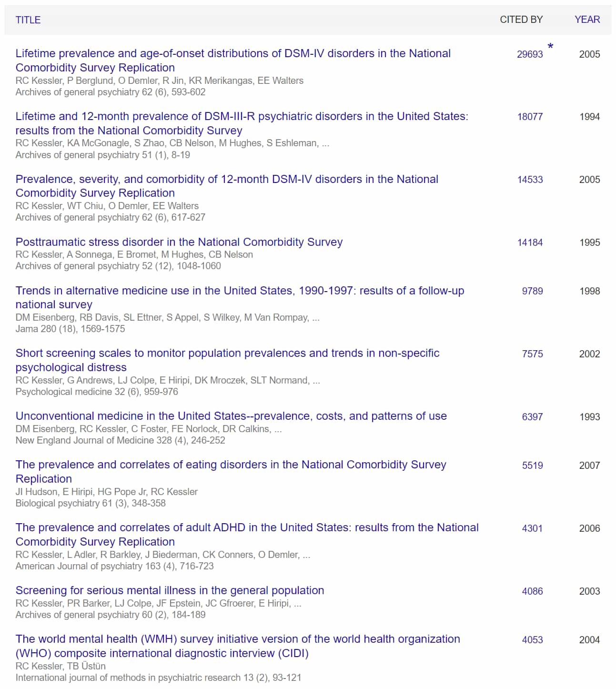The image size is (616, 689).
Task: View the 14533 citations link
Action: [x=530, y=180]
